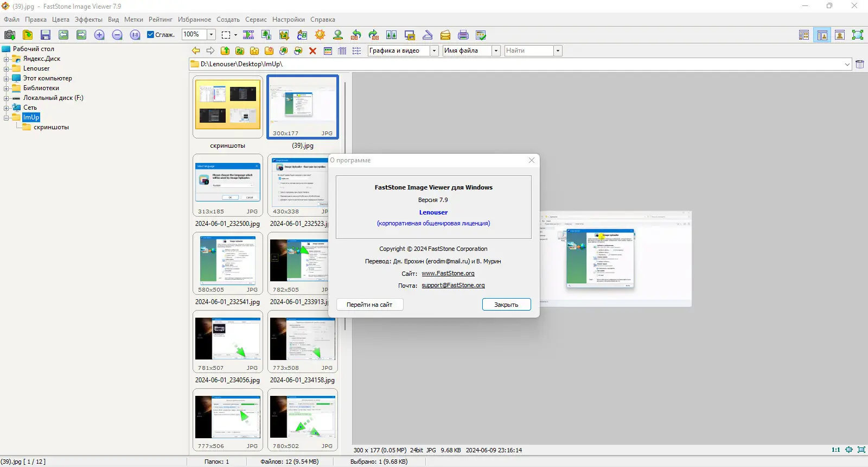Click the Zoom in magnifier icon
868x467 pixels.
(99, 35)
